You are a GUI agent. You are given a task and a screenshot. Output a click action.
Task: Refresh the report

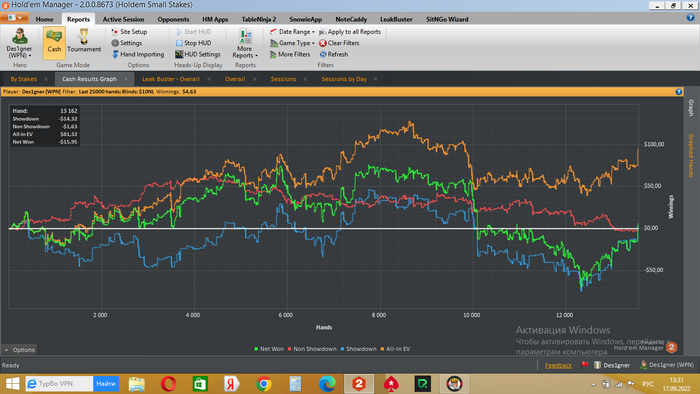pos(333,54)
